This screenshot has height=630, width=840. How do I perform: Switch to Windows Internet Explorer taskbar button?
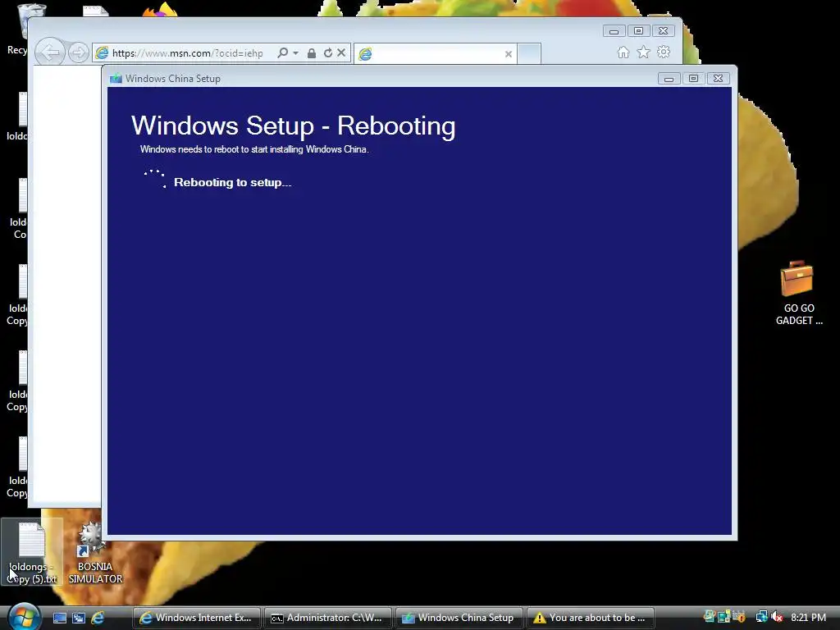click(197, 618)
